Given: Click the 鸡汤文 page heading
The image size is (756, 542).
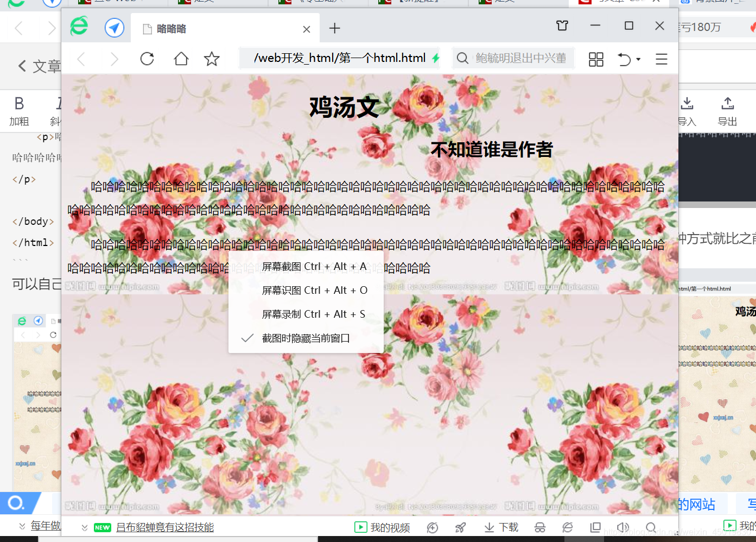Looking at the screenshot, I should click(x=344, y=107).
